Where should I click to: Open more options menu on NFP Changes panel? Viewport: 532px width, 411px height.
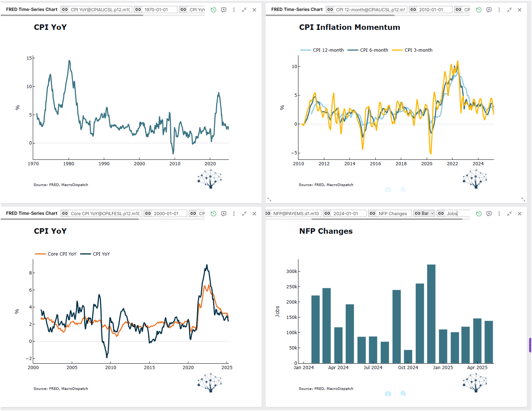[499, 214]
